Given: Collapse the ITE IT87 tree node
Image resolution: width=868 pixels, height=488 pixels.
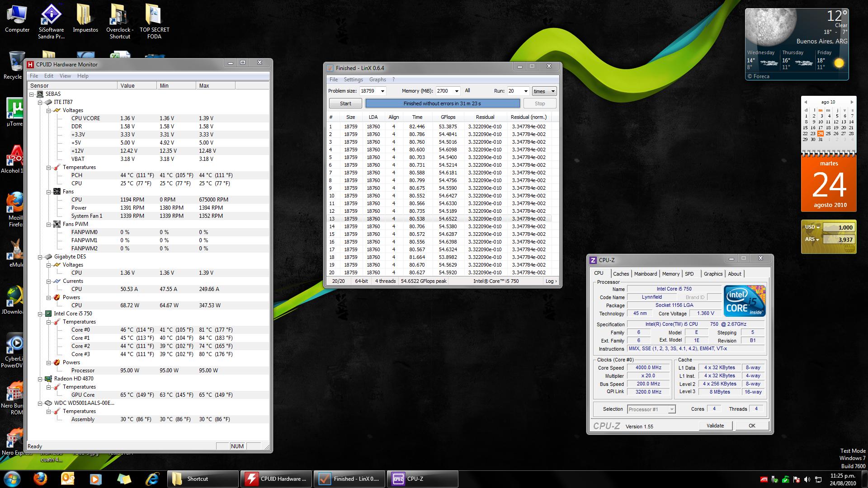Looking at the screenshot, I should coord(40,103).
